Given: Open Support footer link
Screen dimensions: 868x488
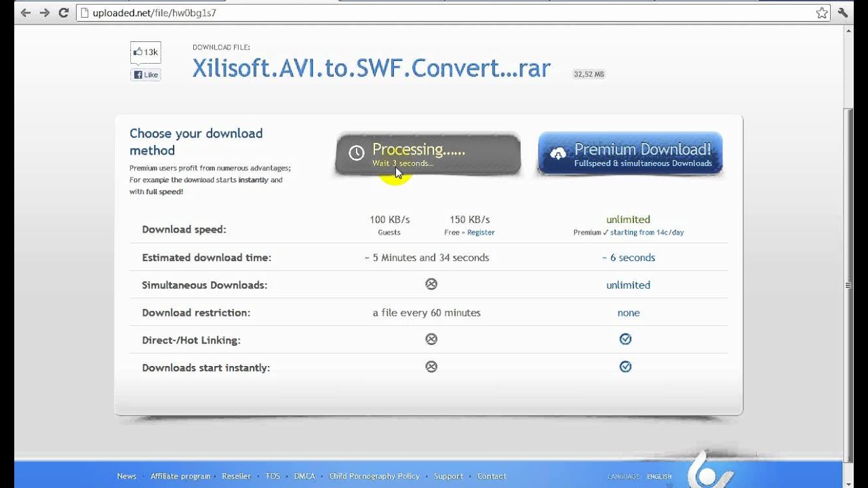Looking at the screenshot, I should click(x=448, y=476).
